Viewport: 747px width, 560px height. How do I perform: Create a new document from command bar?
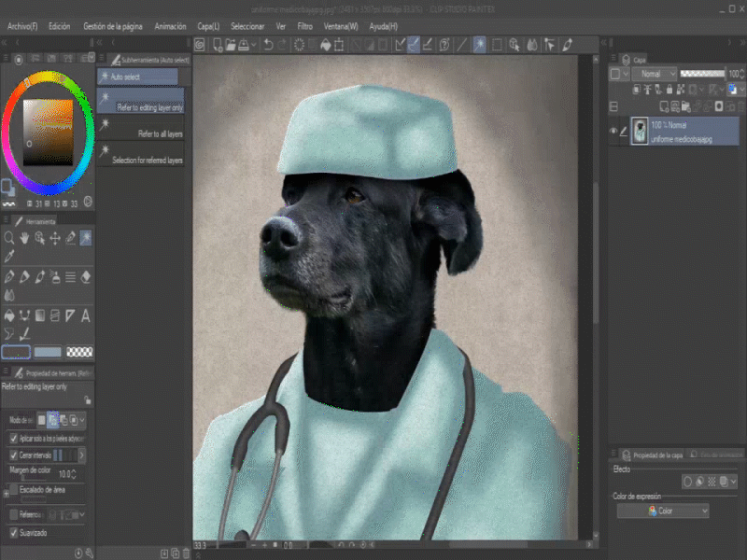pos(218,45)
